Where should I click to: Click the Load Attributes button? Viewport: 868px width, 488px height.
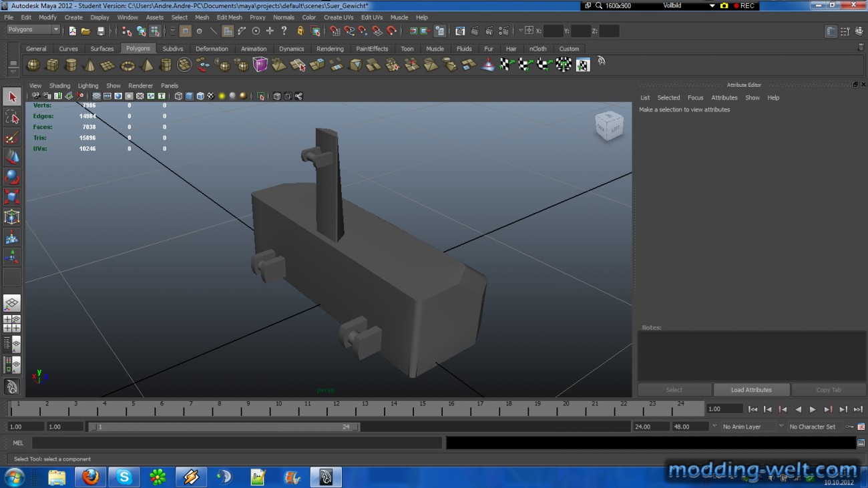click(x=751, y=390)
